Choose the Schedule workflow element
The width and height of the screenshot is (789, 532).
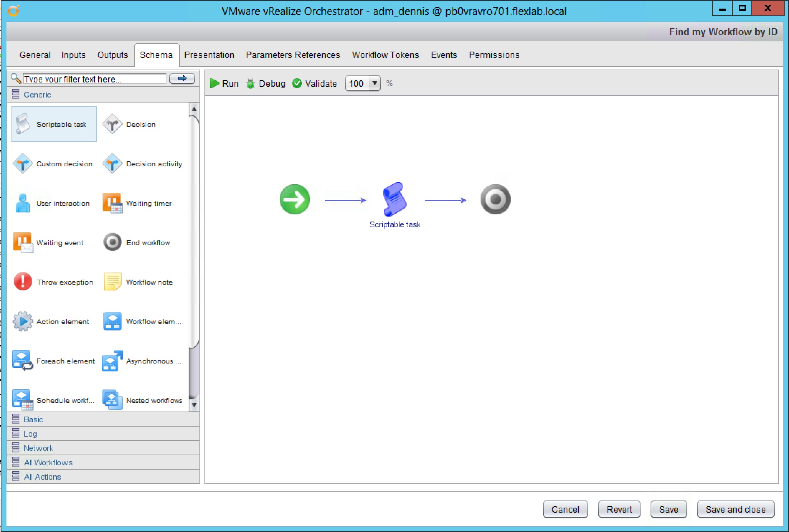(53, 400)
